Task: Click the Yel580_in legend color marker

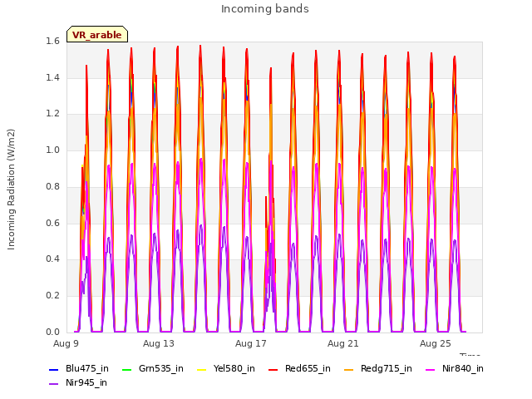Action: 201,369
